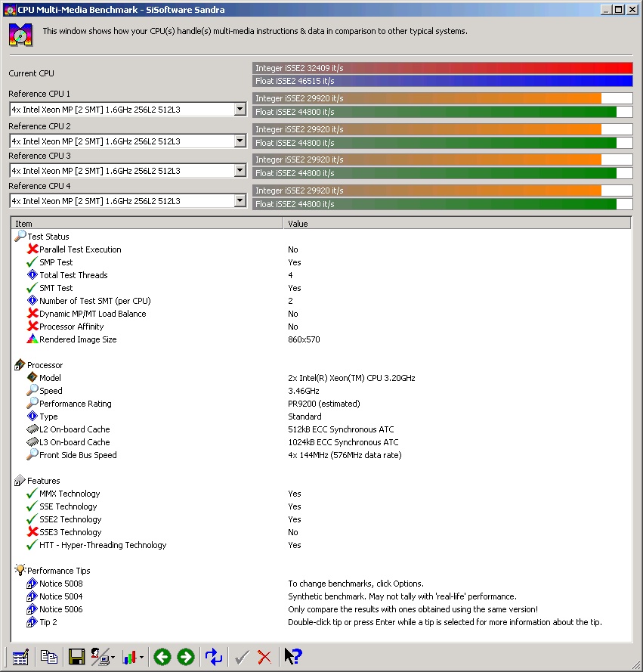Select the SSE2 Technology row
Viewport: 643px width, 672px height.
(x=321, y=519)
